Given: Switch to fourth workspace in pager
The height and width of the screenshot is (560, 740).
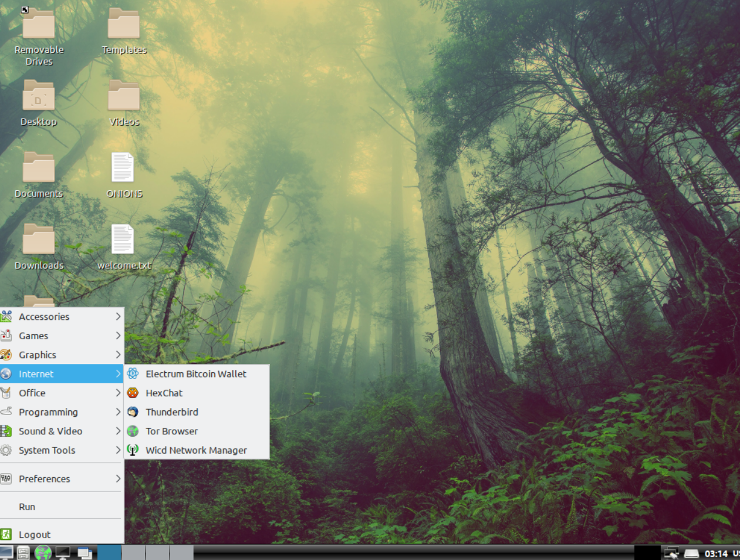Looking at the screenshot, I should [181, 552].
